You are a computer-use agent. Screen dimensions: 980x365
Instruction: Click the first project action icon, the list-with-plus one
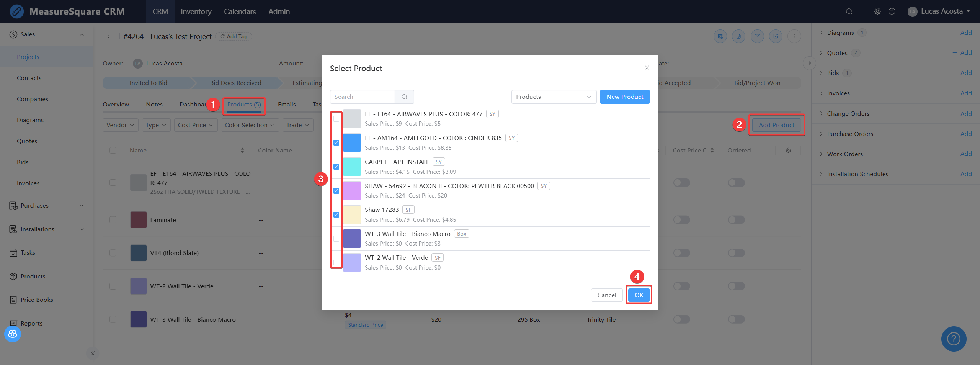click(x=720, y=36)
